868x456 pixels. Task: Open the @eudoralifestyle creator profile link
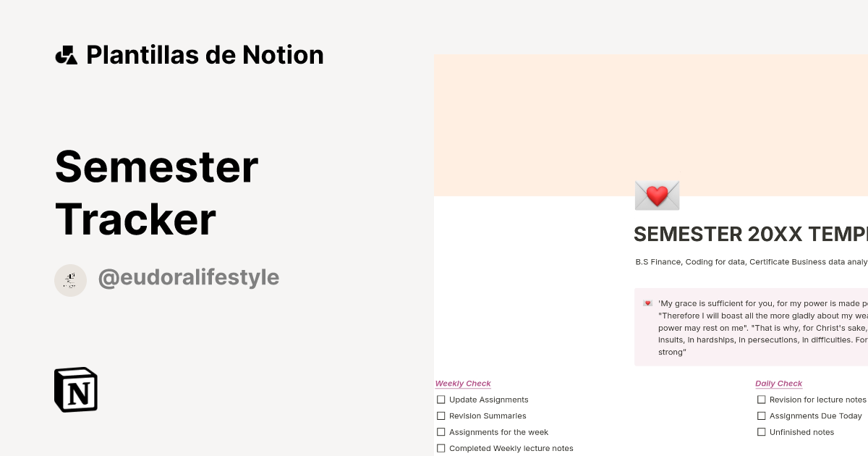click(x=188, y=277)
